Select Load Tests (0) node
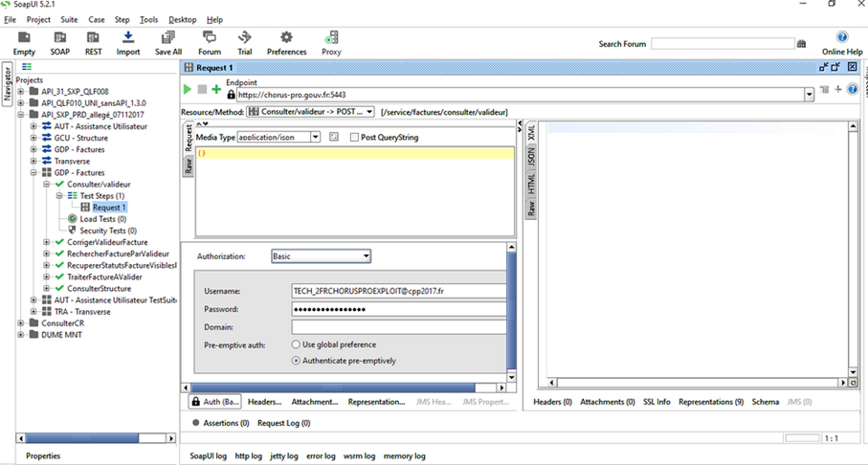The image size is (868, 465). (x=103, y=219)
